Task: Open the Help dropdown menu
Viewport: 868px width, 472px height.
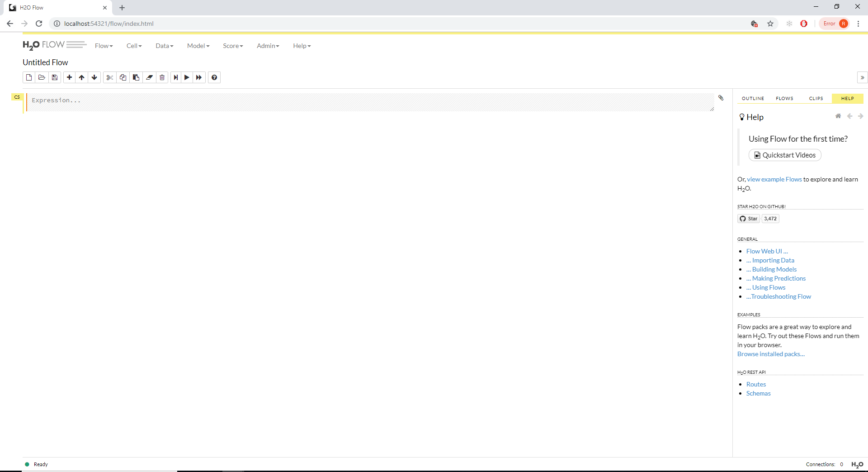Action: pyautogui.click(x=302, y=46)
